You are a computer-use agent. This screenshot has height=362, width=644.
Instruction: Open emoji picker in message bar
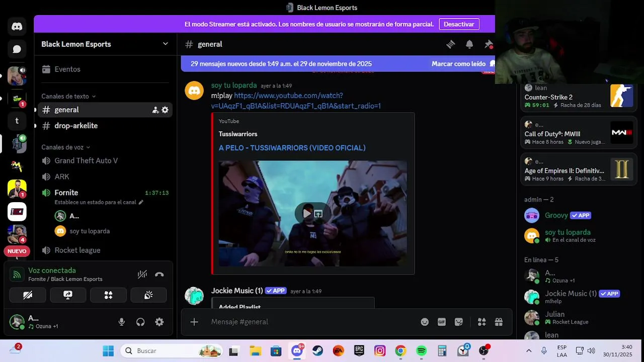click(425, 322)
